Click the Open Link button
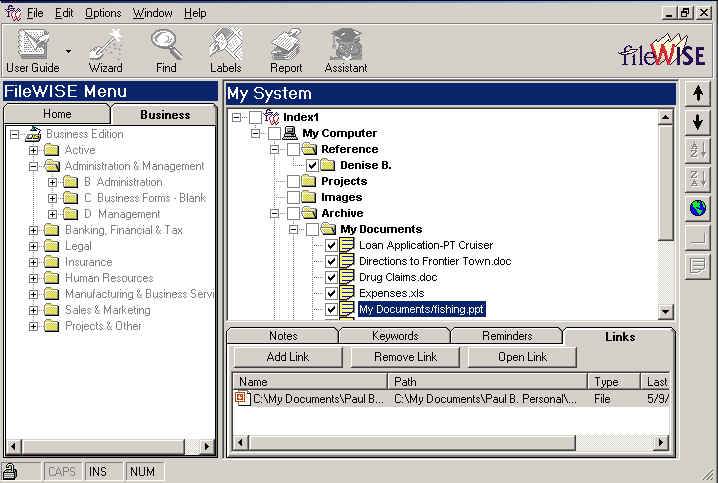The height and width of the screenshot is (483, 718). pos(522,357)
